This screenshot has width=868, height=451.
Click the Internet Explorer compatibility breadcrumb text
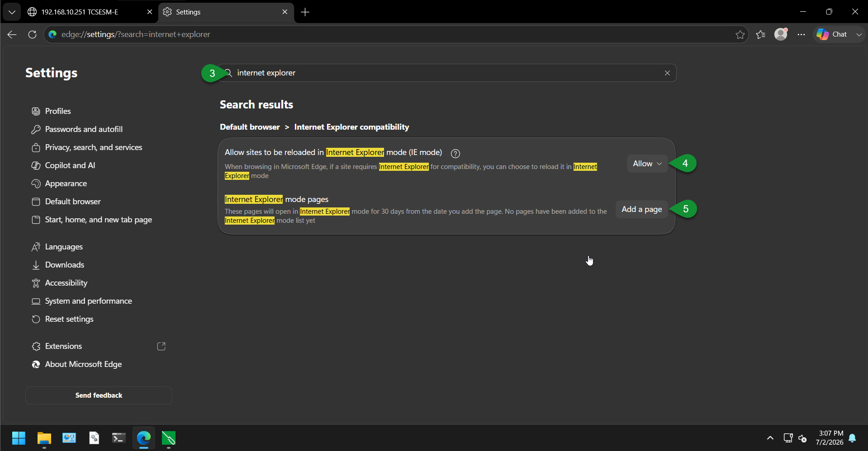351,127
